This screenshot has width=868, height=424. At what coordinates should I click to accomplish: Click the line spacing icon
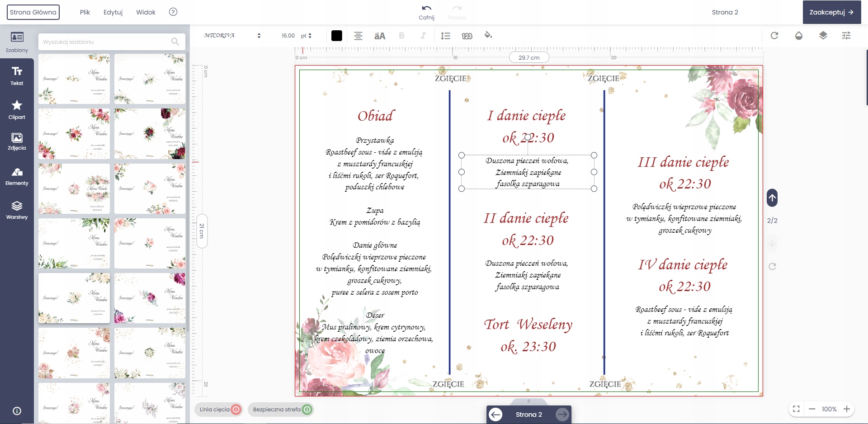[x=445, y=36]
